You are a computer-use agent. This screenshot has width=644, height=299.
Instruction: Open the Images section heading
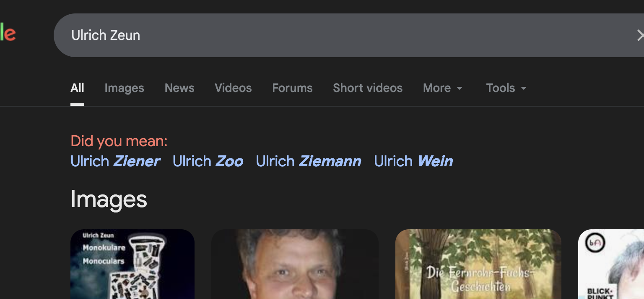point(109,199)
